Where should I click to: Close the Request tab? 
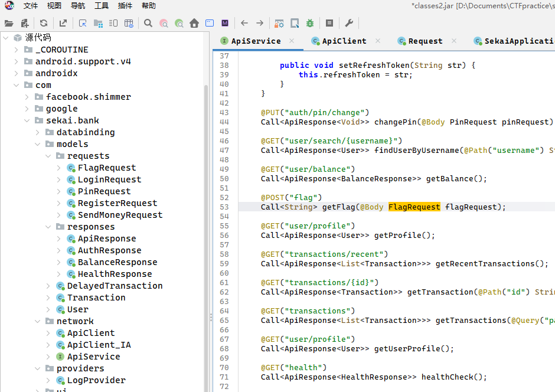454,41
